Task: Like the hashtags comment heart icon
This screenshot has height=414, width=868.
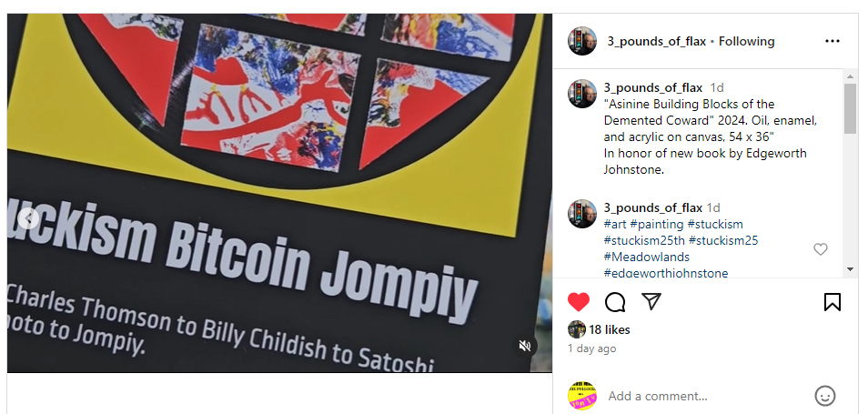Action: pos(821,249)
